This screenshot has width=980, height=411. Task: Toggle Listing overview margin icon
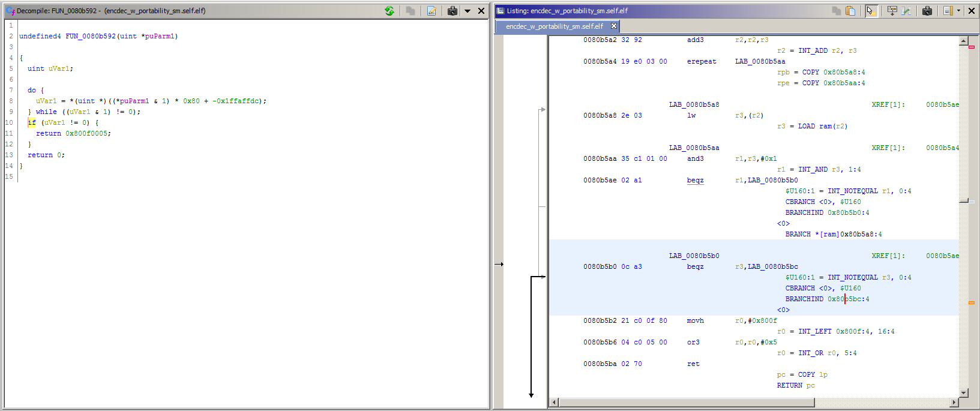pos(948,11)
